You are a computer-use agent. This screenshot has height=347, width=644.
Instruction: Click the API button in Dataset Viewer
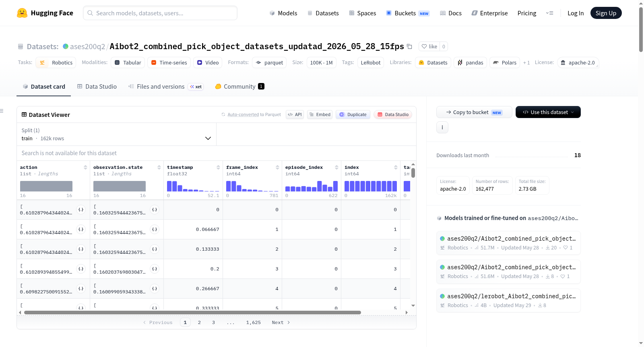[x=295, y=114]
